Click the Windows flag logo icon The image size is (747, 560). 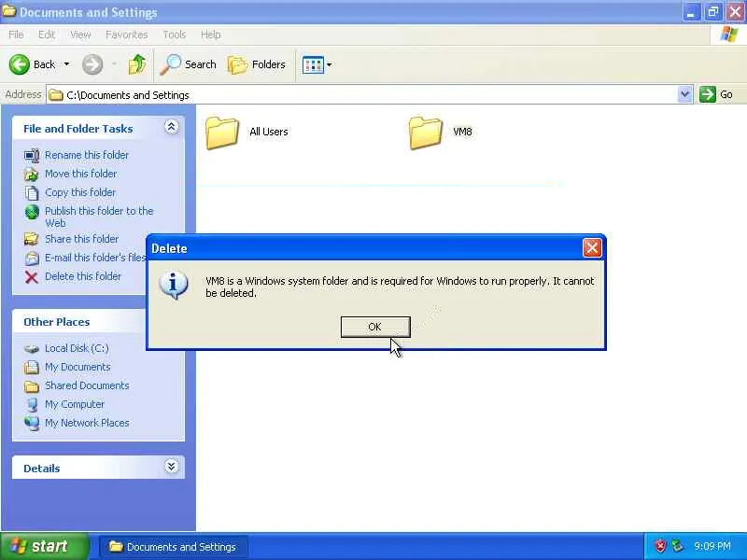(729, 35)
